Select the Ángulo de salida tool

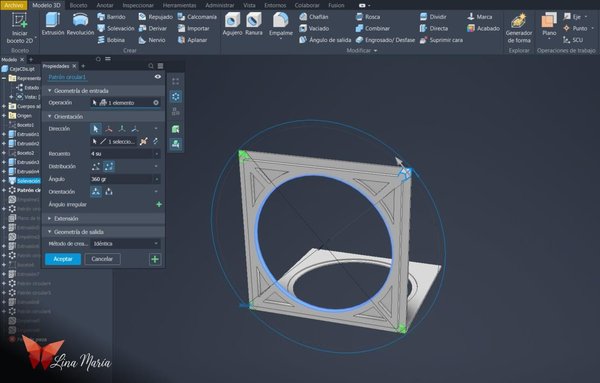click(x=325, y=40)
